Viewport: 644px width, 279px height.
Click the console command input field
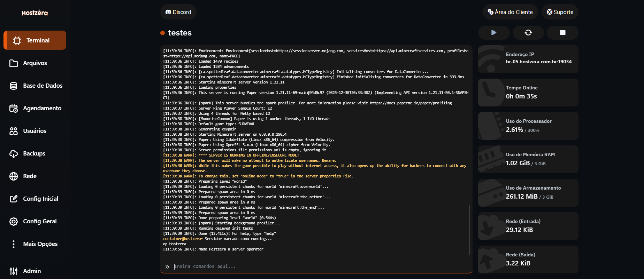coord(314,266)
